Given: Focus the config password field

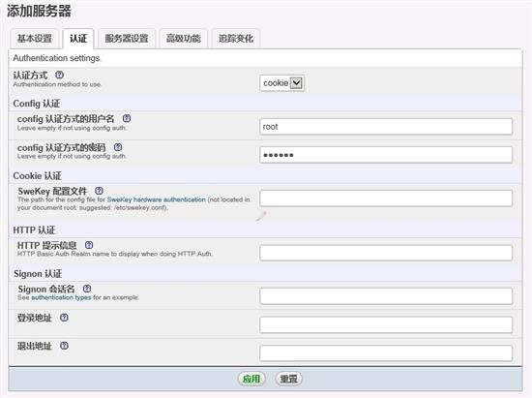Looking at the screenshot, I should 386,155.
